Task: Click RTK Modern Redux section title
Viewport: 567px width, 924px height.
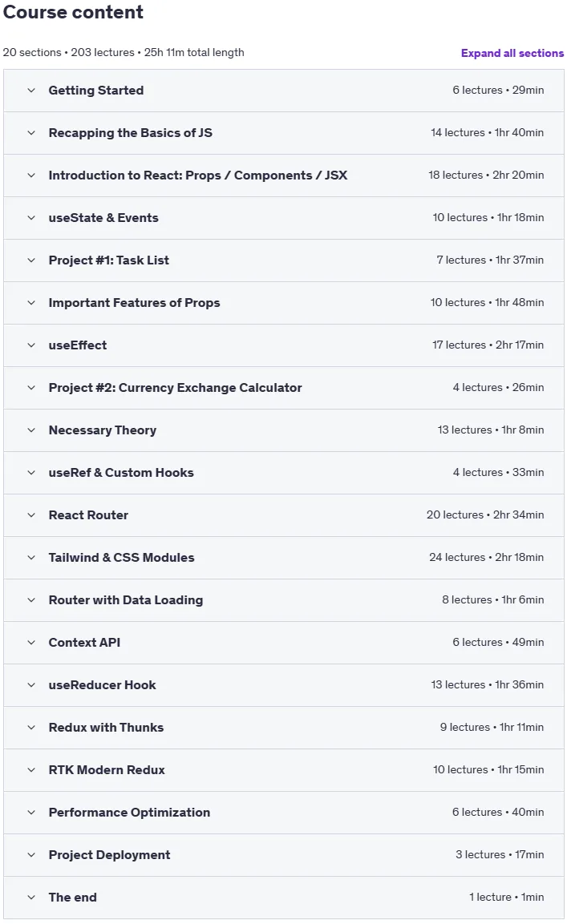Action: 107,769
